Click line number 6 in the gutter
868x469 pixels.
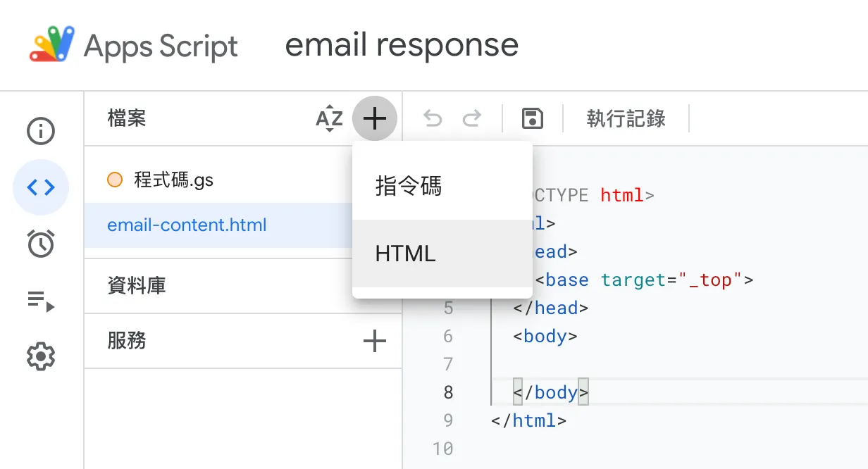[x=448, y=336]
